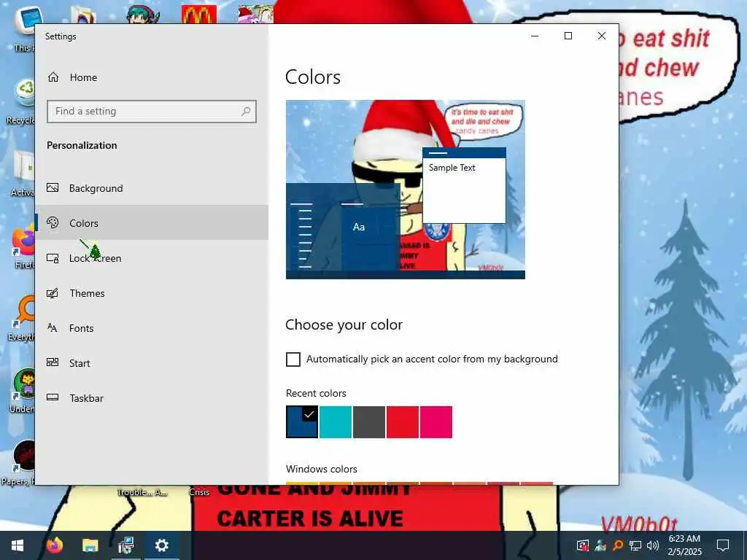747x560 pixels.
Task: Select the red recent color swatch
Action: (403, 422)
